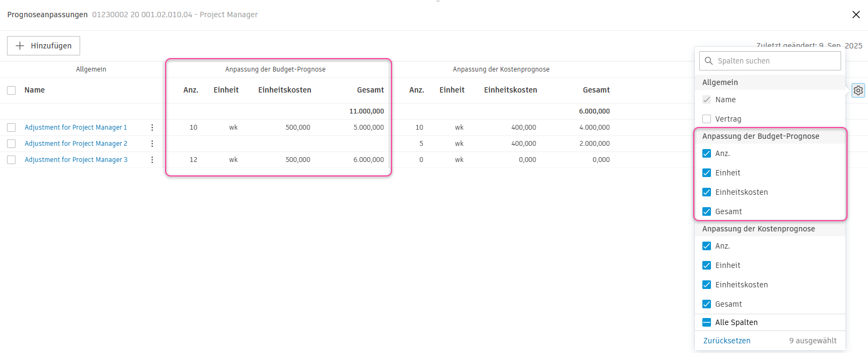Click cell 4.000,000 in first row
Image resolution: width=868 pixels, height=353 pixels.
(594, 128)
